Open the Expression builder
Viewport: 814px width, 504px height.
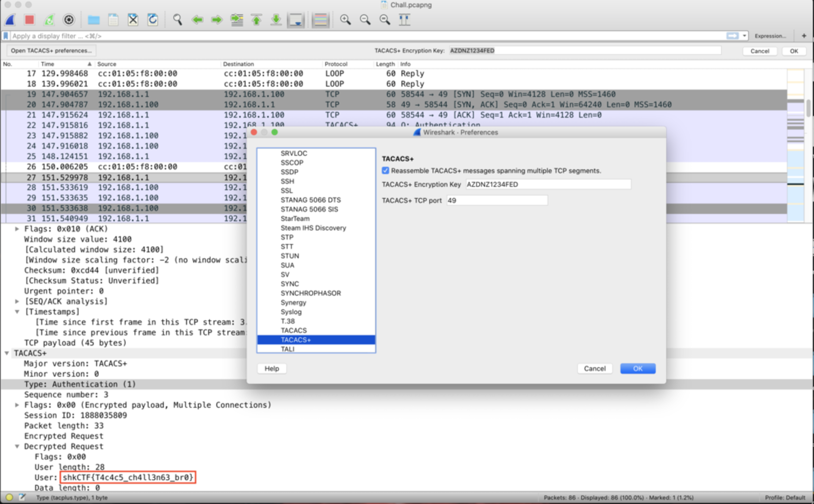point(770,36)
